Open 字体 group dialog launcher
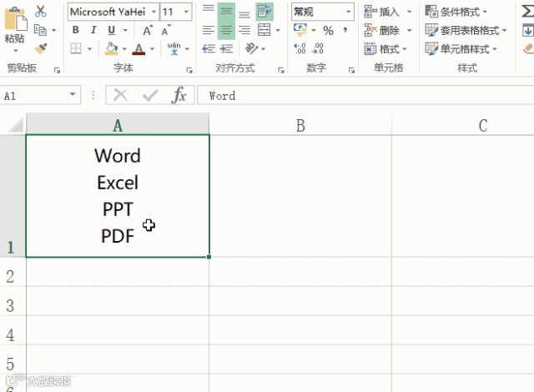This screenshot has height=392, width=534. tap(189, 70)
